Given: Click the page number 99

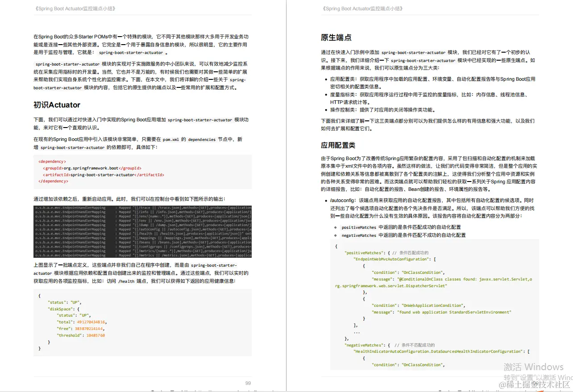Looking at the screenshot, I should [x=248, y=383].
